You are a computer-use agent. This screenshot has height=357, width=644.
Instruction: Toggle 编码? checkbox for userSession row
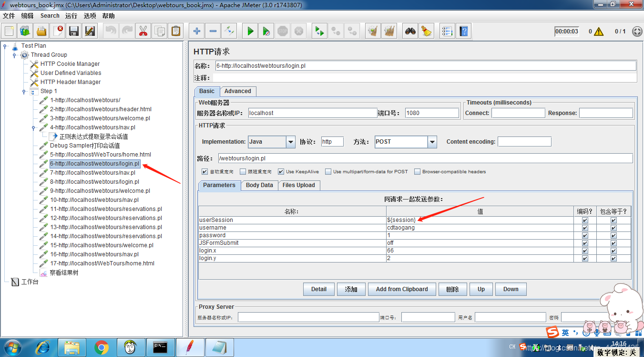click(x=585, y=220)
